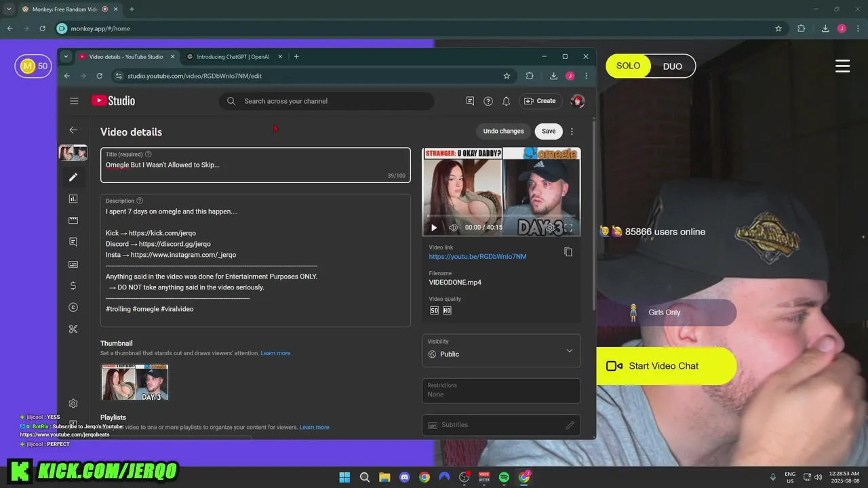The image size is (868, 488).
Task: Open the Copyright icon in Studio sidebar
Action: click(x=73, y=307)
